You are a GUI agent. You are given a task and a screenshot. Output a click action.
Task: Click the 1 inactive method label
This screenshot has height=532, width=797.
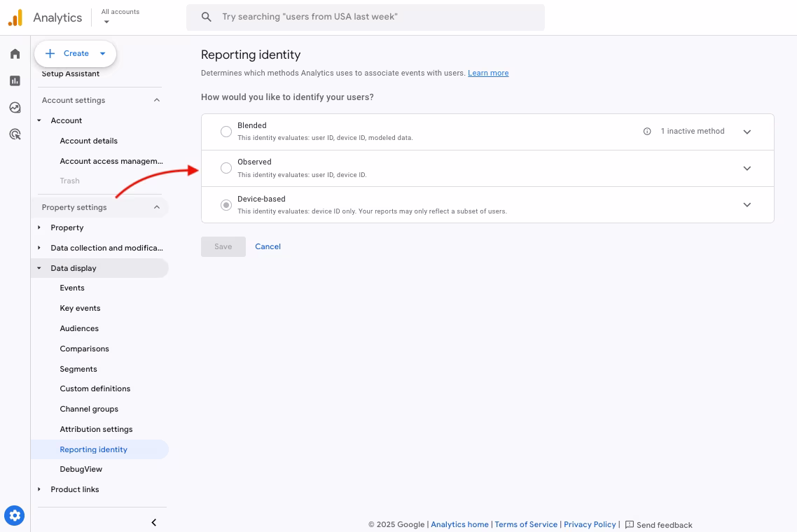(692, 131)
